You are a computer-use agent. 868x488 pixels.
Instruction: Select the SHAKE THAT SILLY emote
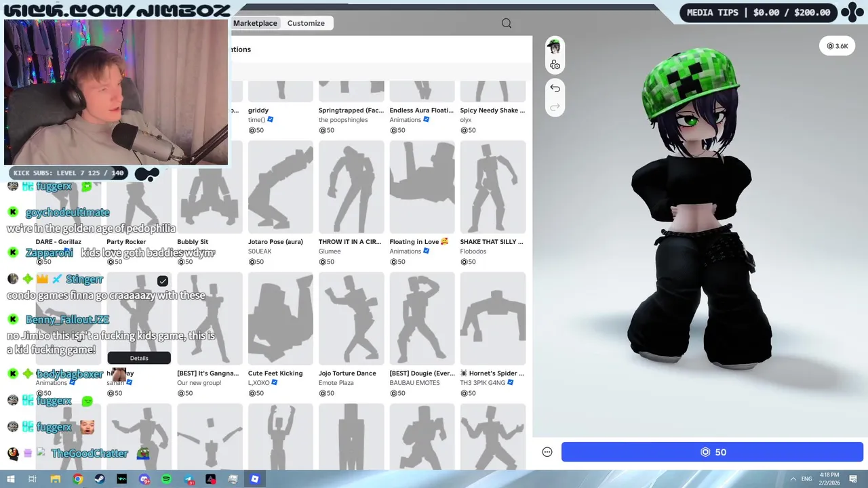point(493,186)
